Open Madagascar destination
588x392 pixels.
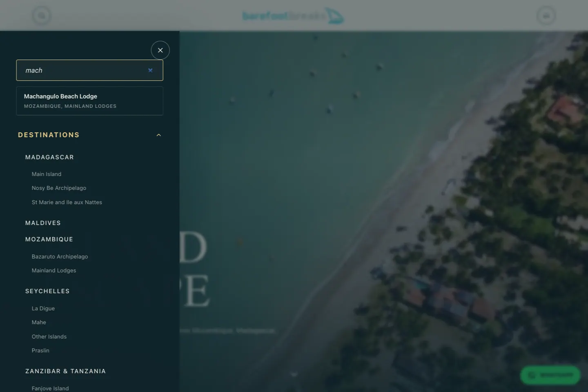coord(49,157)
